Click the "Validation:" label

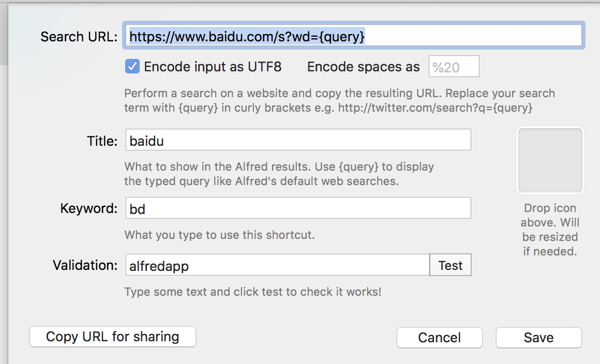click(85, 266)
